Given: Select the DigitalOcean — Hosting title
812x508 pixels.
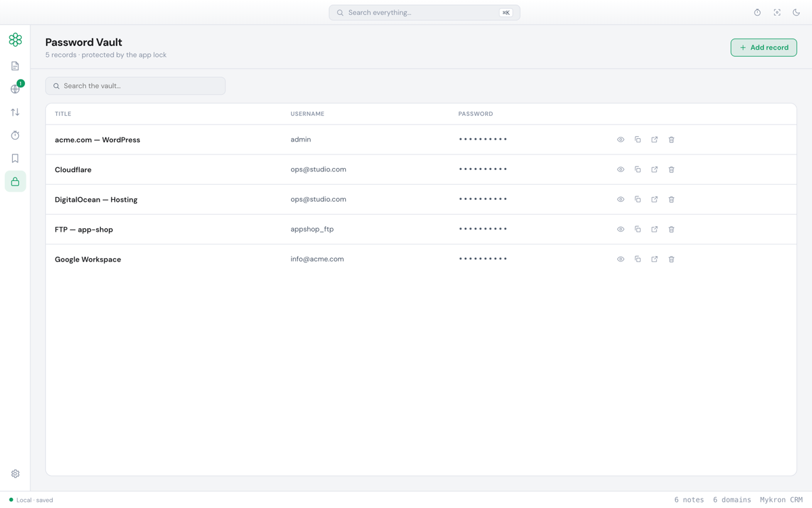Looking at the screenshot, I should pos(96,199).
